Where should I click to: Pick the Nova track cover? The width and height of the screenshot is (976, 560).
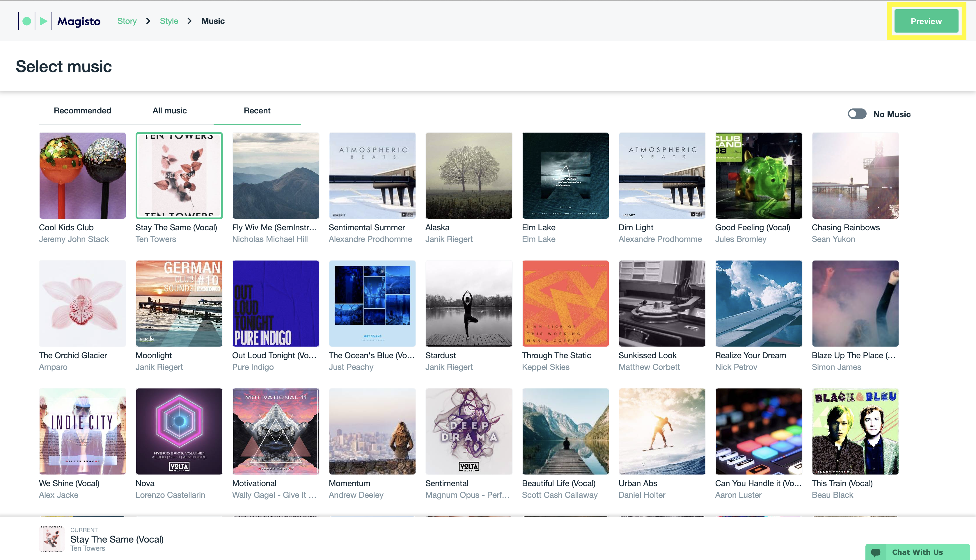pos(179,431)
